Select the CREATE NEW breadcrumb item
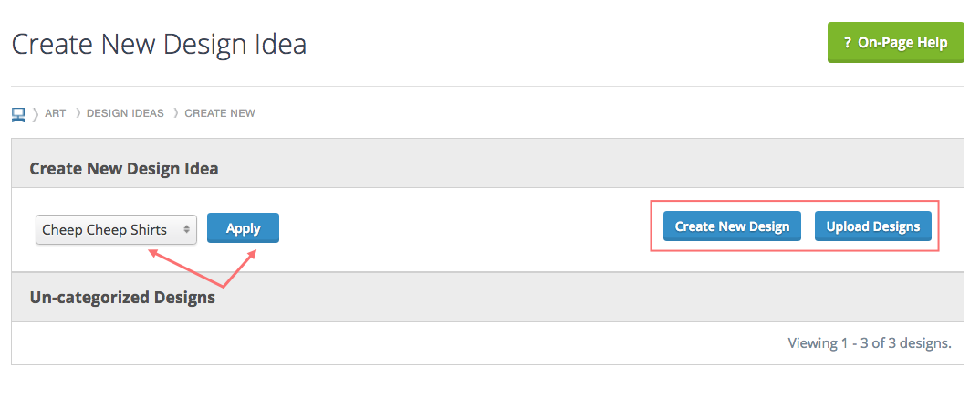980x400 pixels. coord(220,113)
